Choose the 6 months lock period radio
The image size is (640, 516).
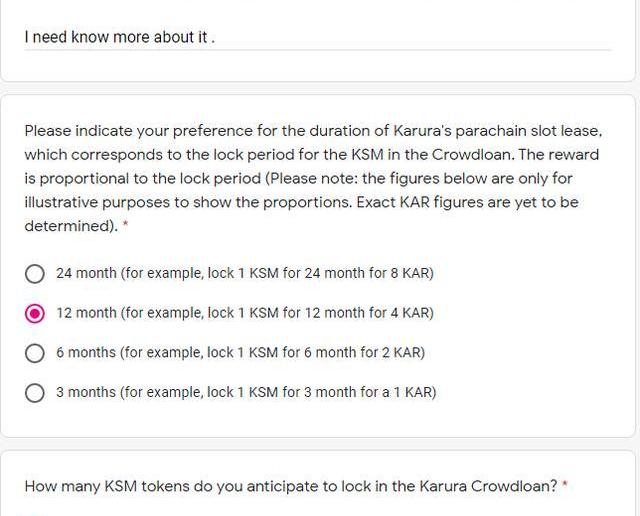coord(35,353)
